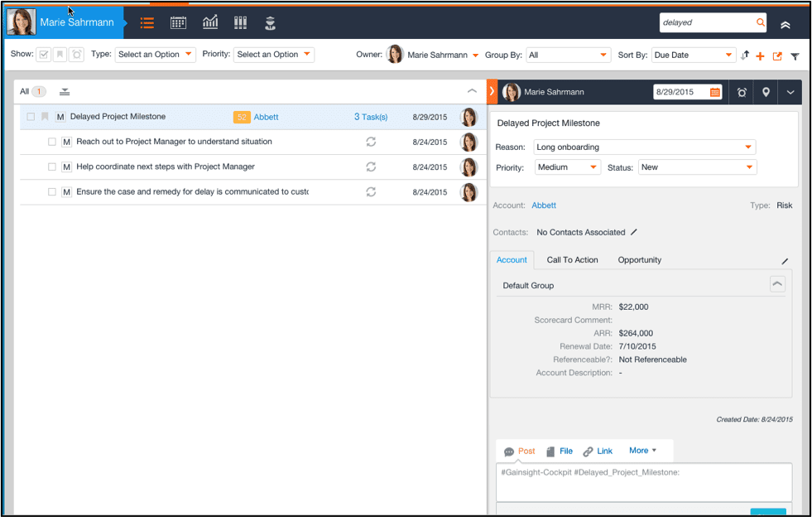
Task: Click the snooze alarm icon in detail header
Action: 742,92
